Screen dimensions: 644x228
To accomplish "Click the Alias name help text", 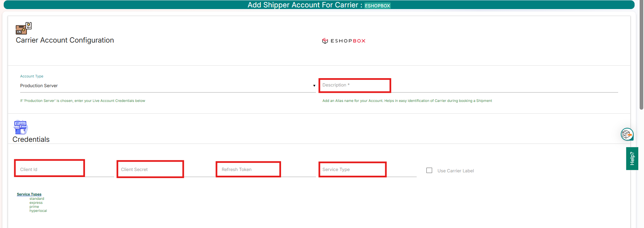I will 407,101.
